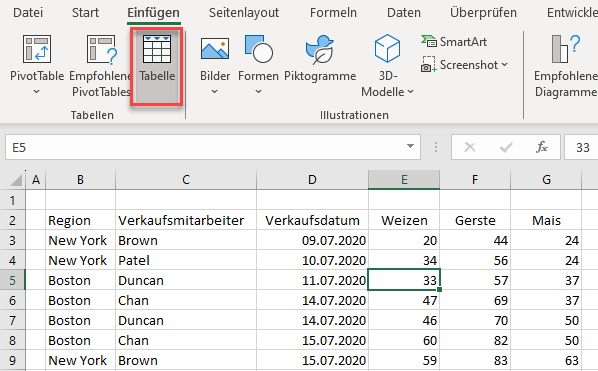This screenshot has width=598, height=371.
Task: Click the Gerste value 44
Action: click(x=475, y=240)
